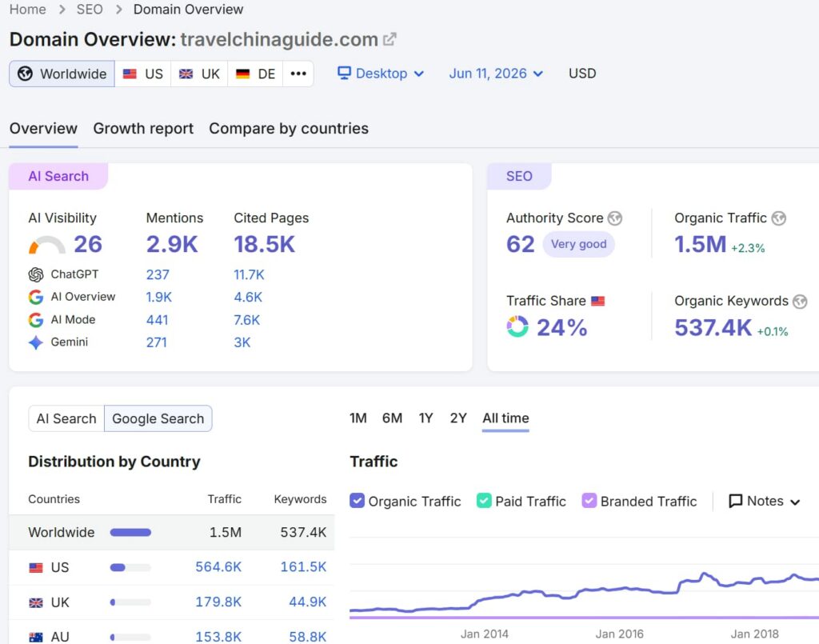The height and width of the screenshot is (644, 819).
Task: Click the ChatGPT logo icon
Action: click(35, 274)
